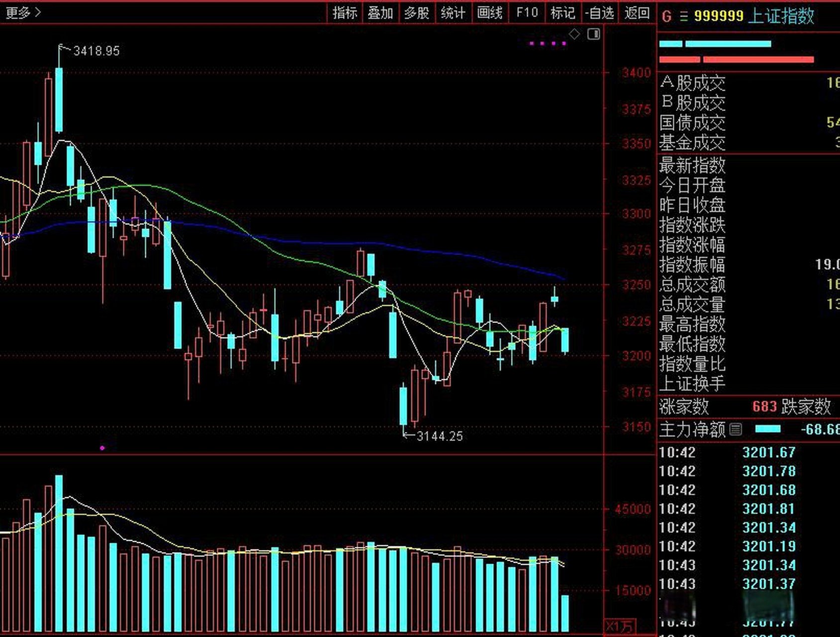This screenshot has width=840, height=637.
Task: Click the red G icon
Action: pos(667,16)
